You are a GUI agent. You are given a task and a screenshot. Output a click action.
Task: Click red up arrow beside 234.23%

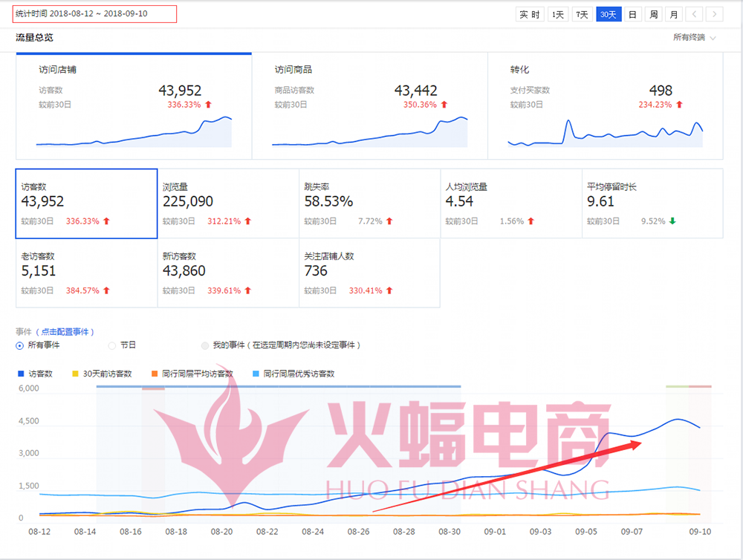pos(679,105)
